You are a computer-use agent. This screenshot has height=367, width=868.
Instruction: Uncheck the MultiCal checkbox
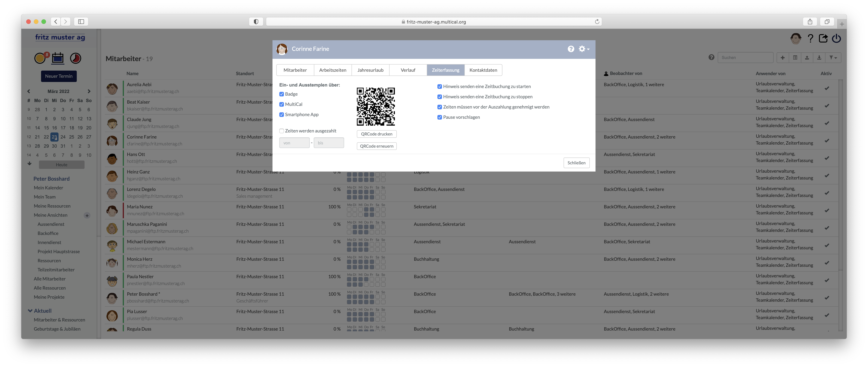[281, 104]
